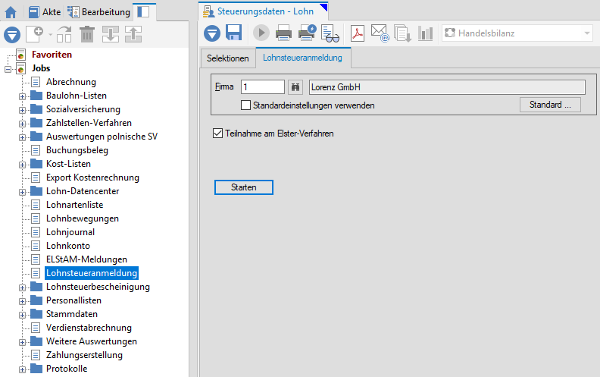Export as PDF with red icon
Image resolution: width=600 pixels, height=377 pixels.
coord(357,33)
